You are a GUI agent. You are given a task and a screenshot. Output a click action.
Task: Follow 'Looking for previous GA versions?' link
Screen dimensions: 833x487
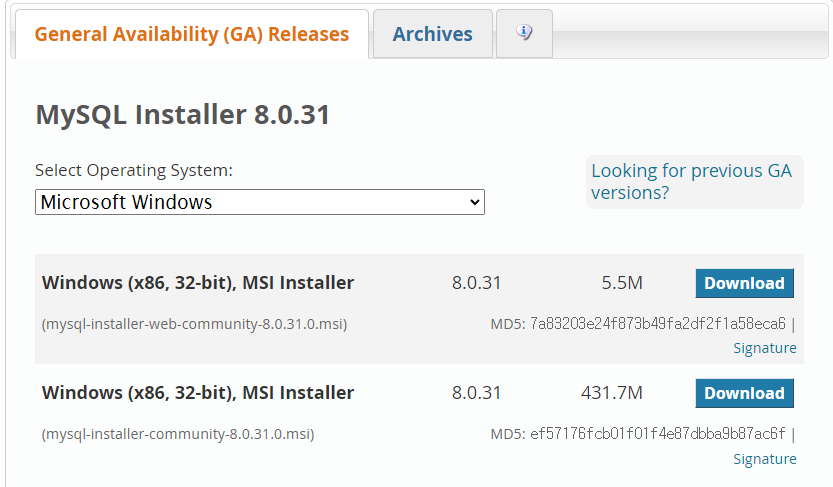pyautogui.click(x=691, y=182)
